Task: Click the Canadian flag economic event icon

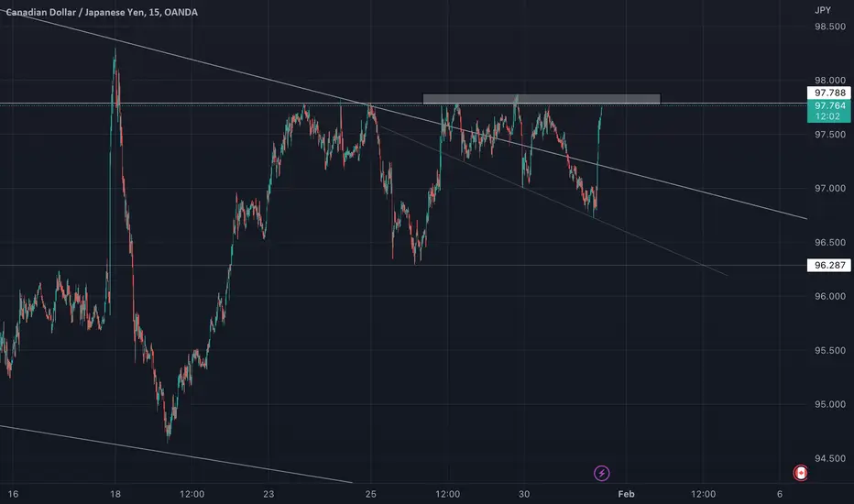Action: tap(800, 473)
